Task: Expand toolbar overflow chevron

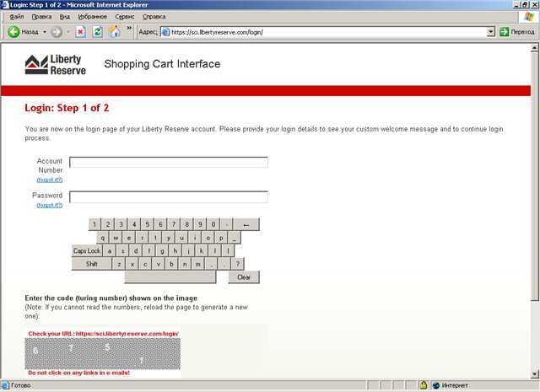Action: (129, 29)
